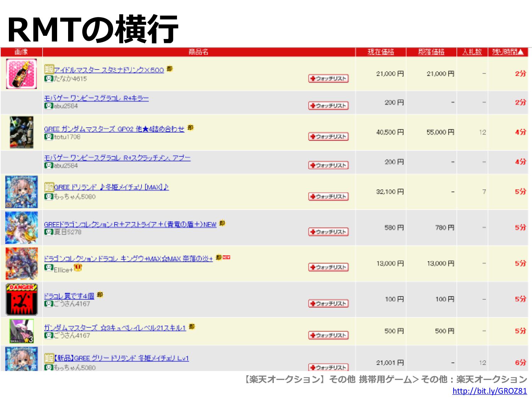This screenshot has height=399, width=532.
Task: Click the 商品名 column header
Action: (x=199, y=52)
